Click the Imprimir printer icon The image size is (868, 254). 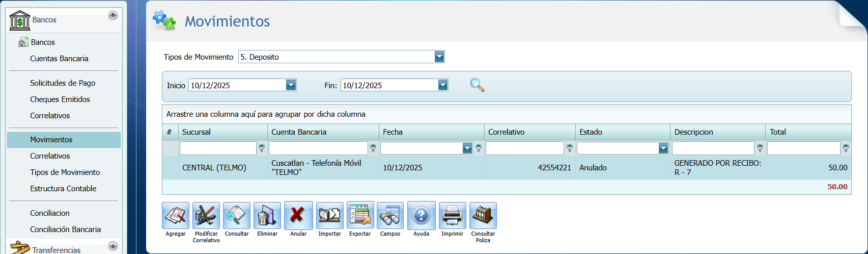[x=452, y=216]
